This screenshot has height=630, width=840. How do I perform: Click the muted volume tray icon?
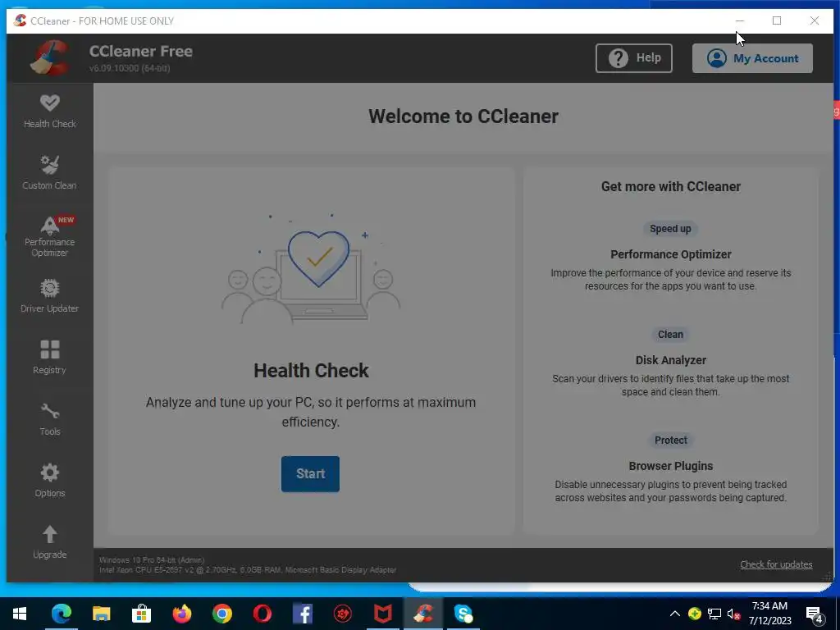(x=733, y=614)
